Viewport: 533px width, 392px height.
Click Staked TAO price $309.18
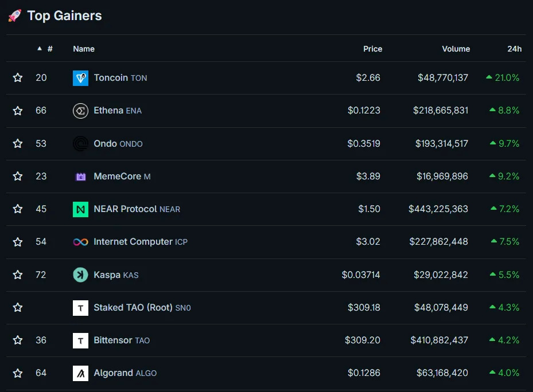tap(364, 307)
